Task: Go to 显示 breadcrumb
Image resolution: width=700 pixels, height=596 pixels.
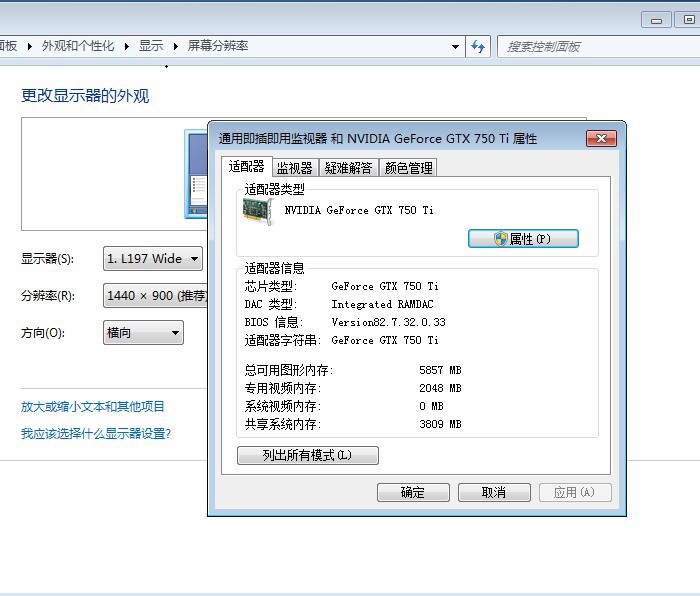Action: [x=151, y=46]
